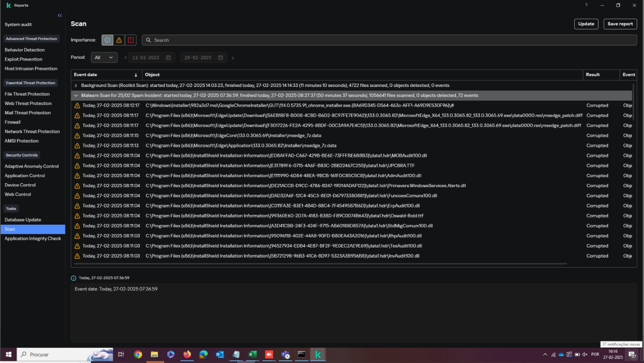The image size is (644, 363).
Task: Click vertical scrollbar of events table
Action: (x=634, y=102)
